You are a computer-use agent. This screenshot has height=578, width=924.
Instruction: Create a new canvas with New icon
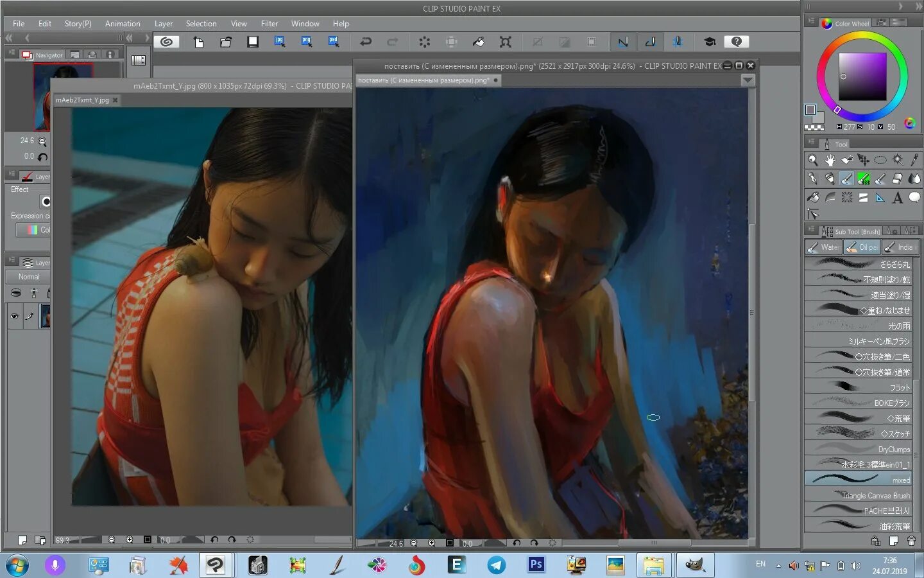pyautogui.click(x=198, y=42)
